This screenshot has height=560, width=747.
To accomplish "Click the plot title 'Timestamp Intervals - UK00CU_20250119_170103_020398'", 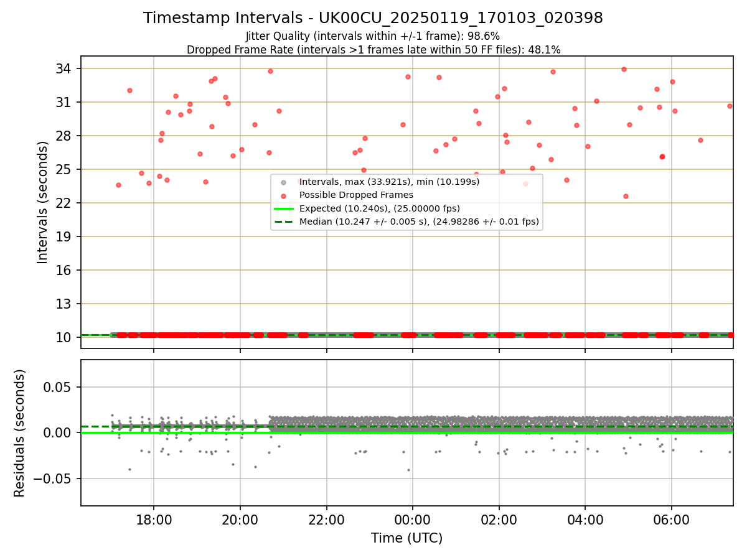I will click(373, 18).
